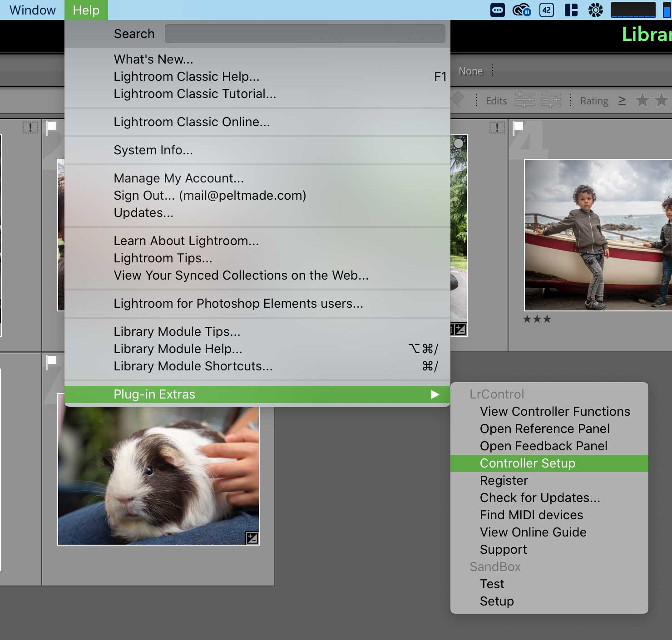Open Lightroom Classic Help...
The image size is (672, 640).
(x=257, y=76)
